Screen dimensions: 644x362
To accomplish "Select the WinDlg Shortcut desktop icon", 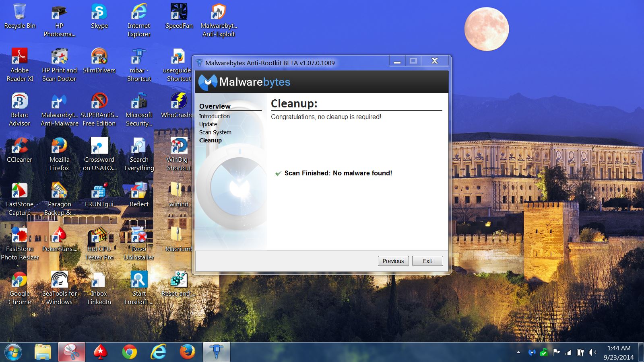I will [179, 155].
